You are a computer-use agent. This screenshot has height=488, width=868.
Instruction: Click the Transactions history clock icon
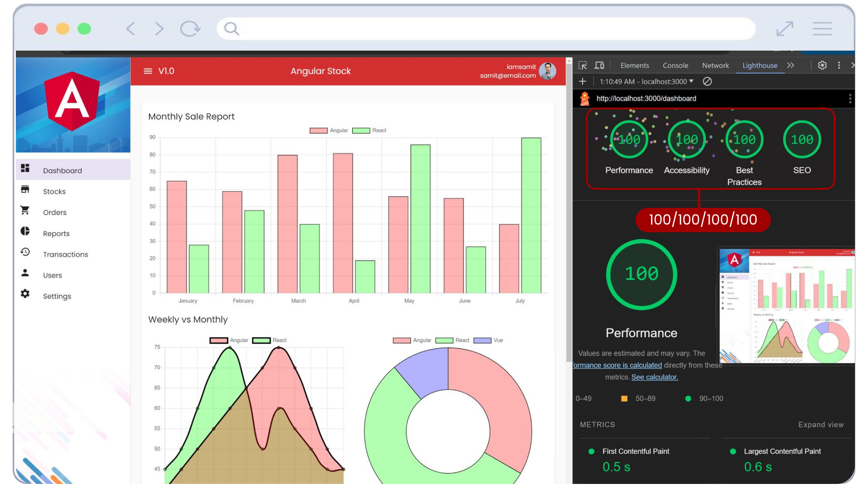(x=25, y=252)
